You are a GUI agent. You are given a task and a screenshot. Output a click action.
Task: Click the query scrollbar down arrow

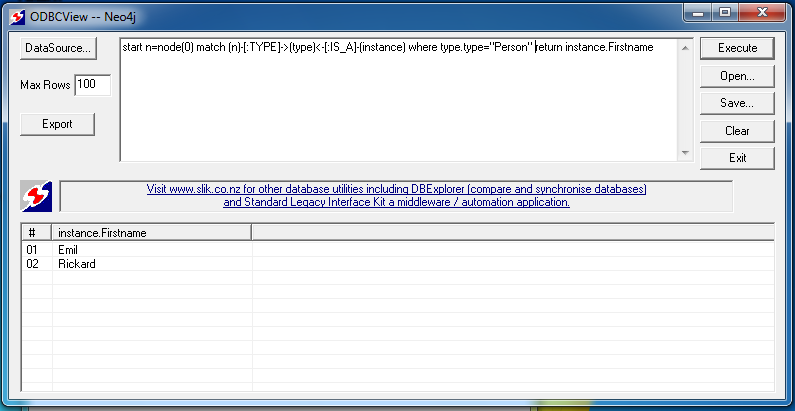coord(685,153)
